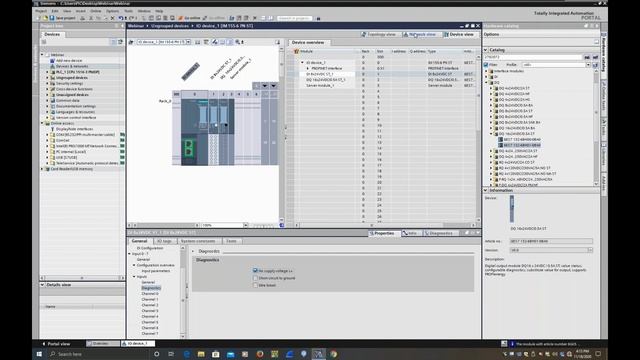
Task: Click the hardware catalog vertical scrollbar
Action: (596, 127)
